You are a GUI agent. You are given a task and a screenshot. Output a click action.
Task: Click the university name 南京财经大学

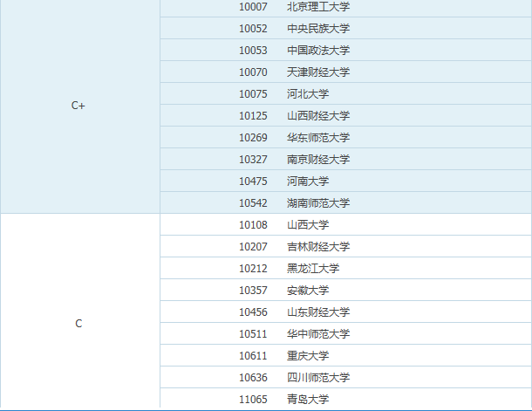point(318,159)
